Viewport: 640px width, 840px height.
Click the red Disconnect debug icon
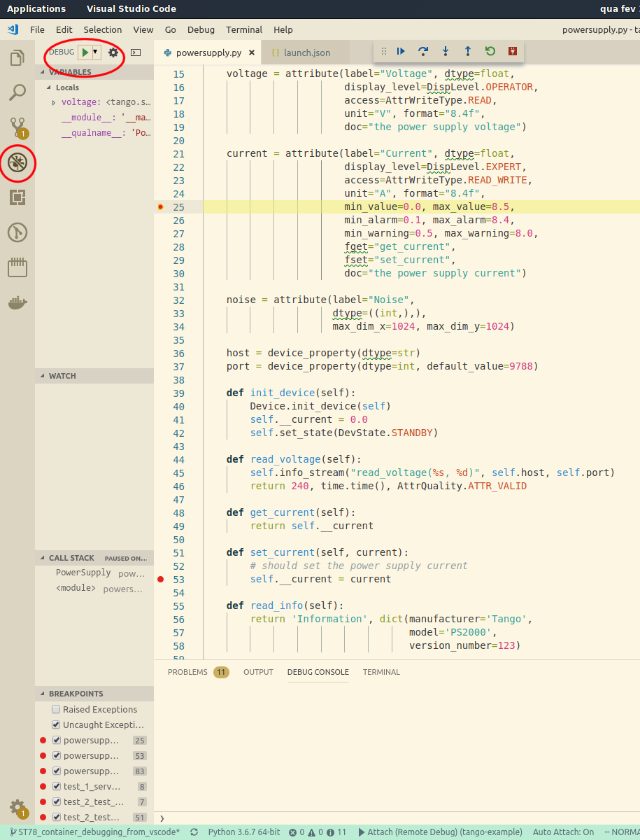(513, 51)
